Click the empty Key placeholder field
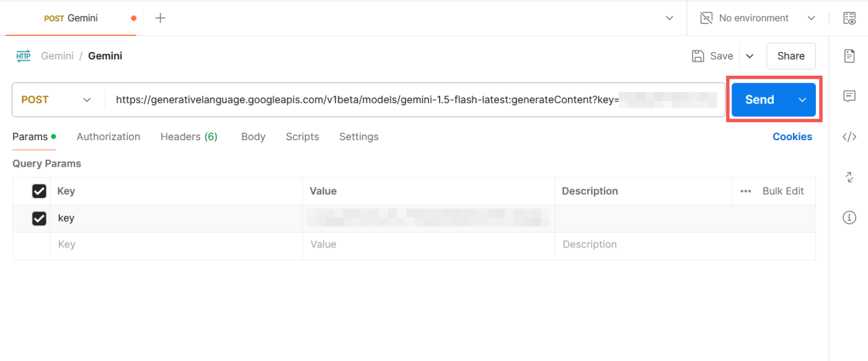Viewport: 868px width, 361px height. pos(176,245)
